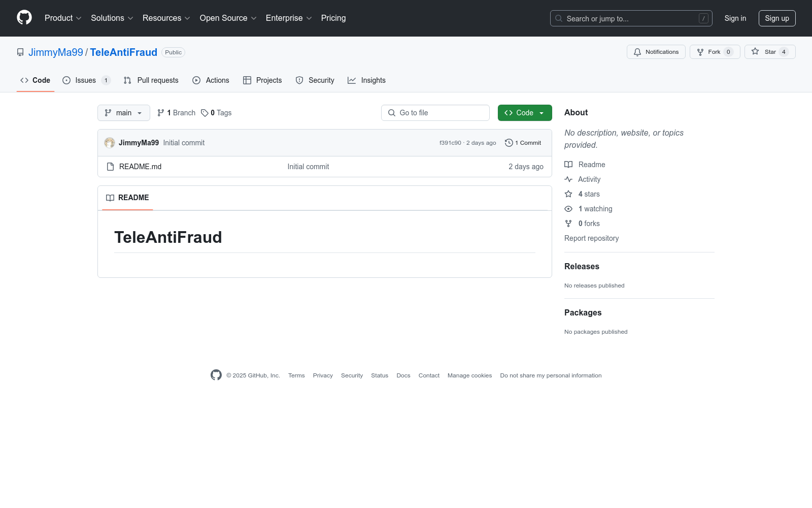This screenshot has width=812, height=508.
Task: Switch to the Projects tab
Action: click(262, 80)
